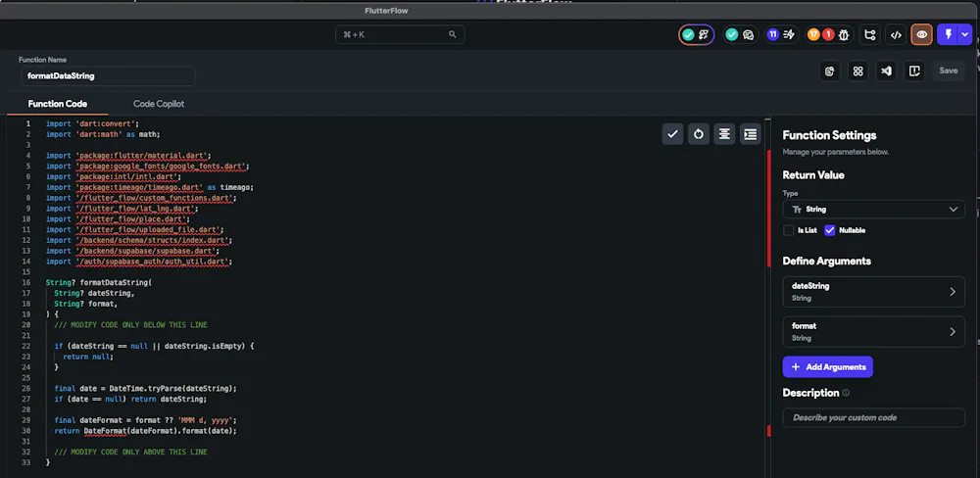The height and width of the screenshot is (478, 980).
Task: Click line number 16 in gutter
Action: click(26, 283)
